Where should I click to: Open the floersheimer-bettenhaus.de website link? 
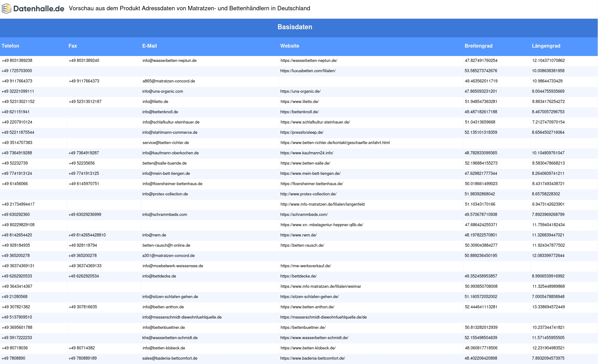312,184
